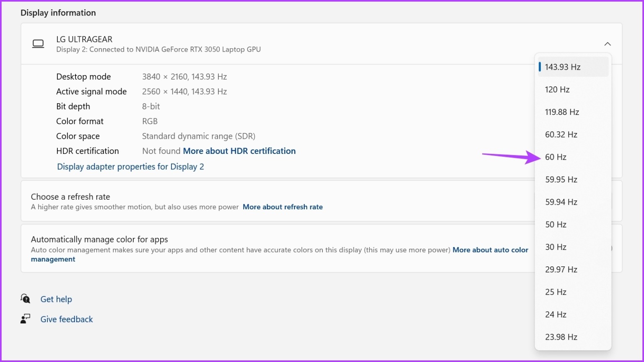Image resolution: width=644 pixels, height=362 pixels.
Task: Select 29.97 Hz from the list
Action: click(561, 270)
